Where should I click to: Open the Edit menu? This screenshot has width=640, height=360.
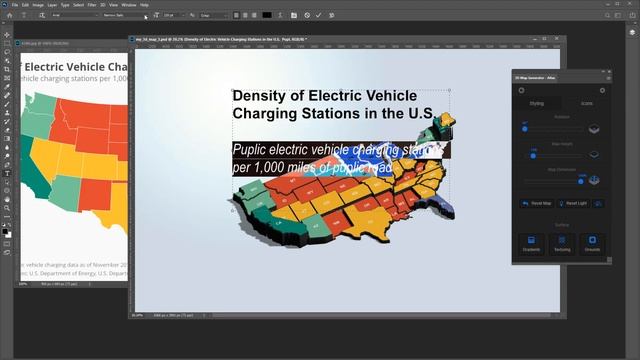pyautogui.click(x=25, y=5)
